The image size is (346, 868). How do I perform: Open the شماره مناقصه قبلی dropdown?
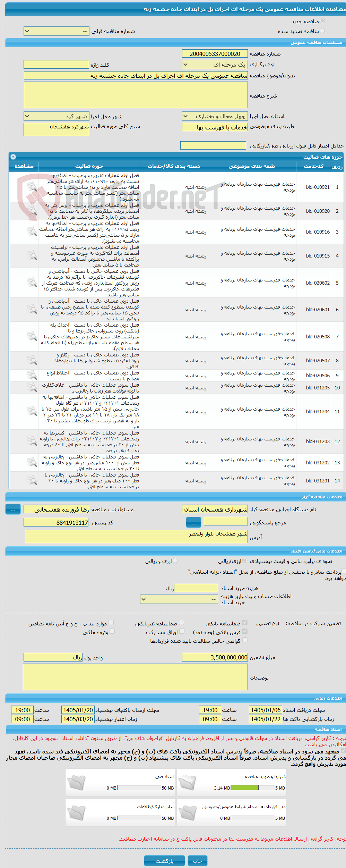click(x=57, y=31)
